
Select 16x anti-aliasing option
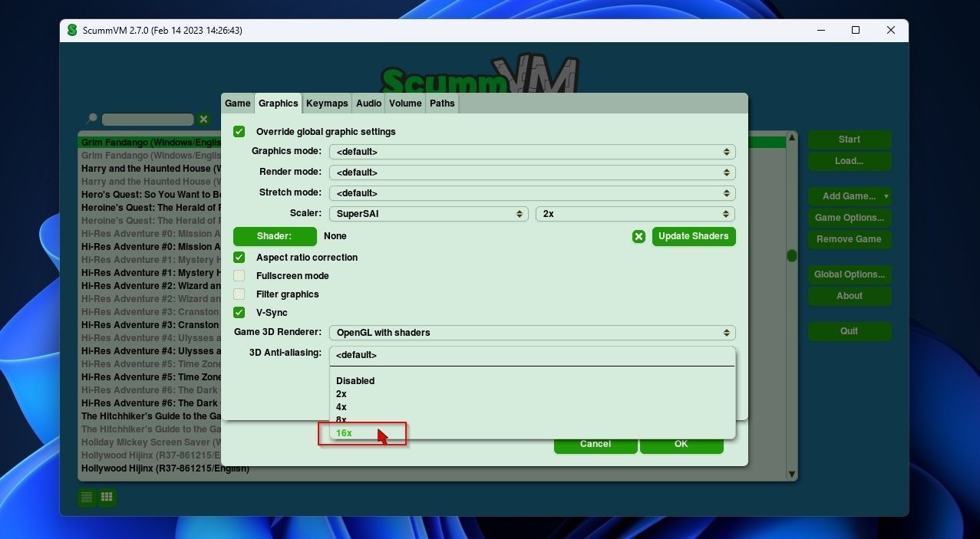[533, 433]
